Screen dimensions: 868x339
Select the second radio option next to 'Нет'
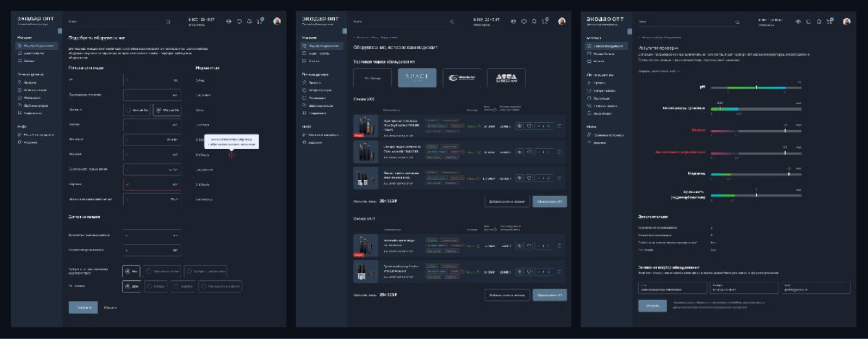pos(163,271)
